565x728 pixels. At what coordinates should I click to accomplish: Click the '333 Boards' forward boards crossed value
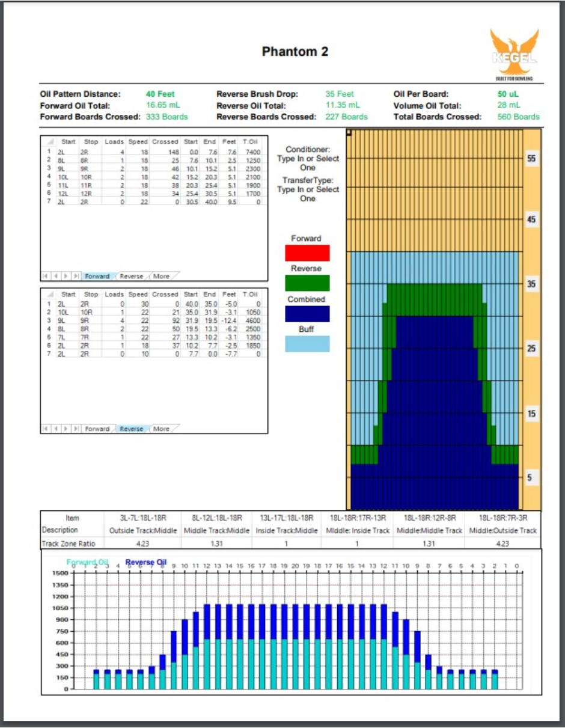pyautogui.click(x=167, y=117)
